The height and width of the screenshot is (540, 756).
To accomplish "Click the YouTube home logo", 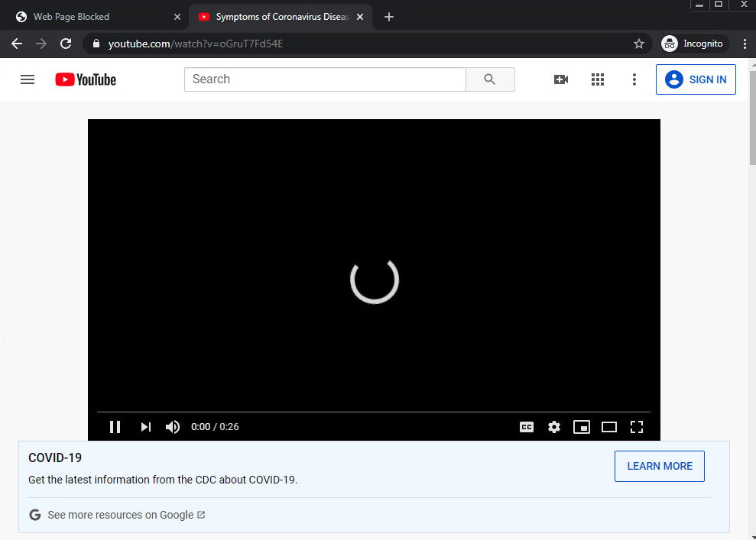I will click(x=85, y=79).
